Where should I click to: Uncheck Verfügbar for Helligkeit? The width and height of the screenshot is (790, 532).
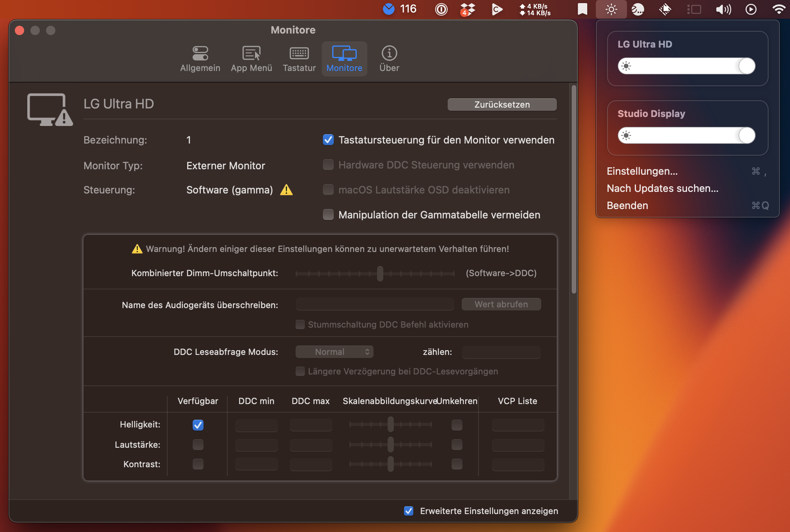click(198, 425)
